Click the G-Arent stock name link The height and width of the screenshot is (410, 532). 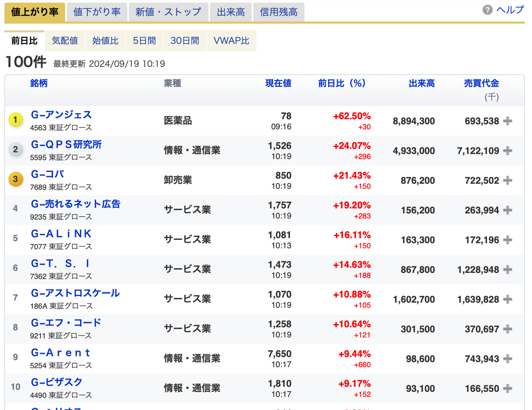[x=60, y=353]
